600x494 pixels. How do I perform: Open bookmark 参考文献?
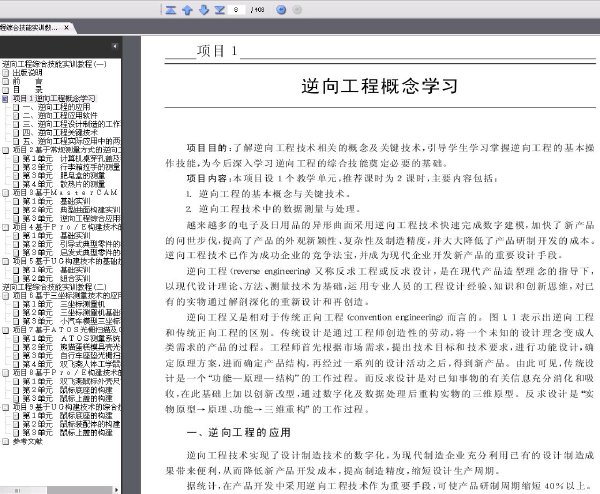point(27,442)
